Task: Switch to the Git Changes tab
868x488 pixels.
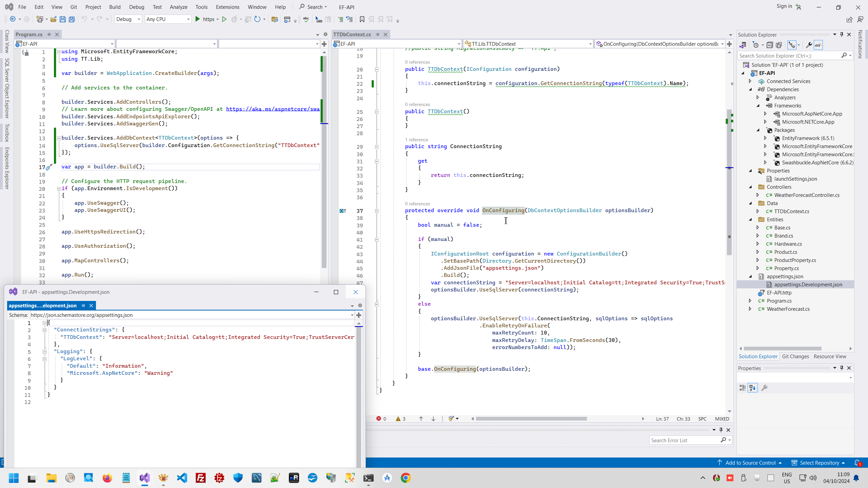Action: pyautogui.click(x=795, y=356)
